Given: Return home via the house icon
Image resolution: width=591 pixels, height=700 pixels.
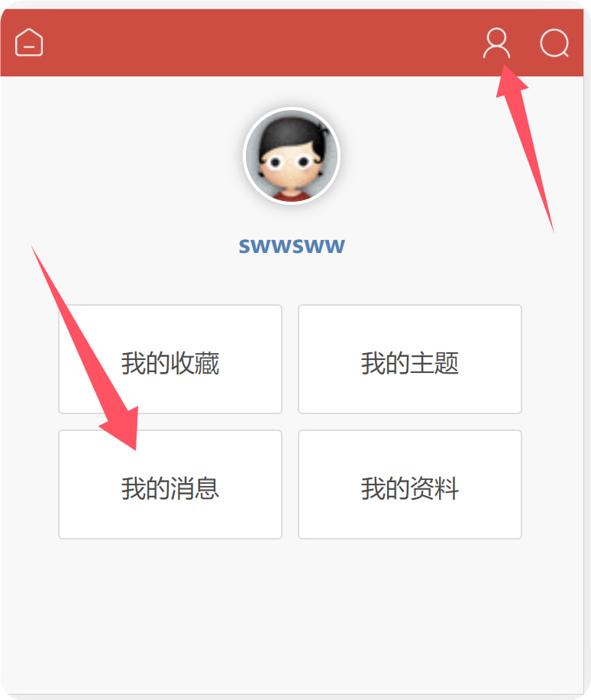Looking at the screenshot, I should click(x=29, y=42).
